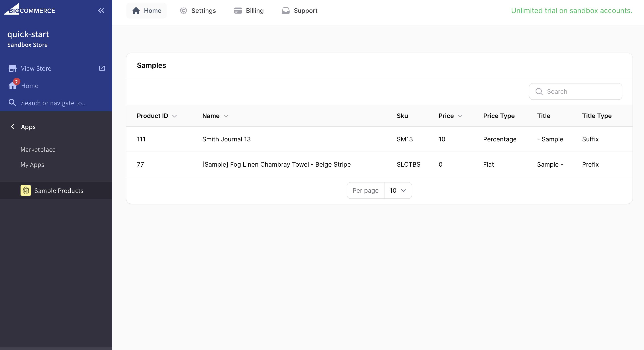Open the Sample Products app icon
The image size is (644, 350).
pyautogui.click(x=26, y=190)
